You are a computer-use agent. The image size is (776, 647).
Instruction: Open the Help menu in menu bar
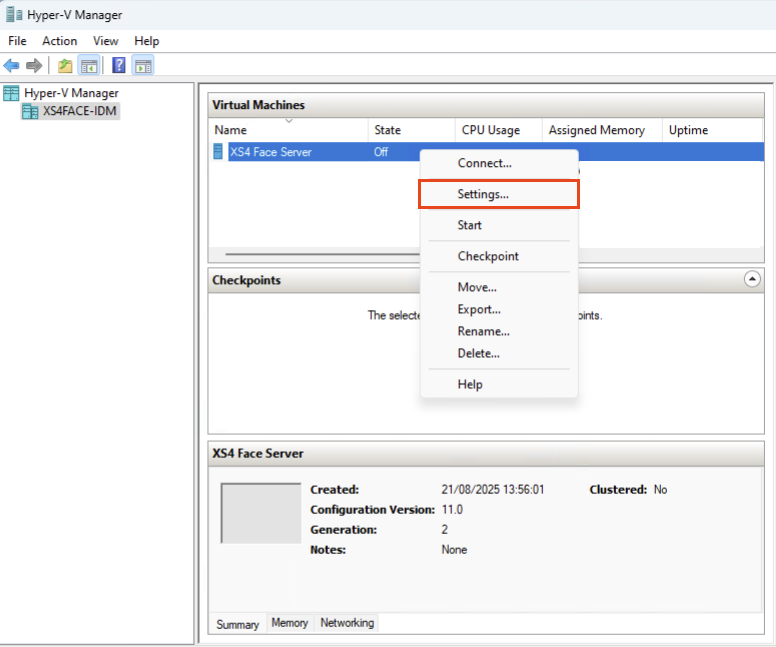pos(146,41)
